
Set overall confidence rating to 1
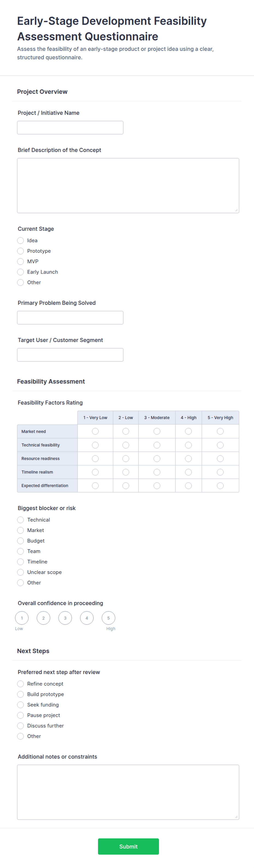(22, 618)
